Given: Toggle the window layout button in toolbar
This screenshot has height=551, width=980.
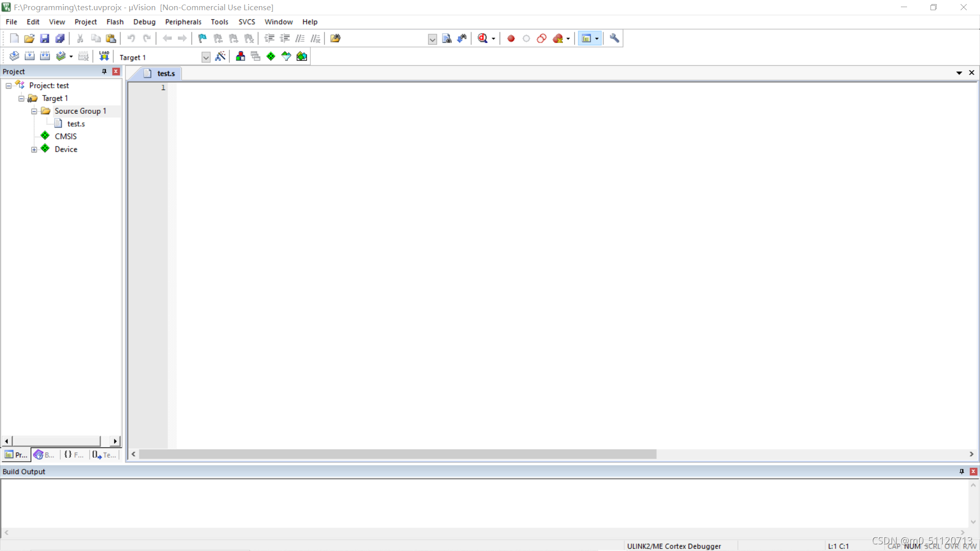Looking at the screenshot, I should (x=586, y=38).
